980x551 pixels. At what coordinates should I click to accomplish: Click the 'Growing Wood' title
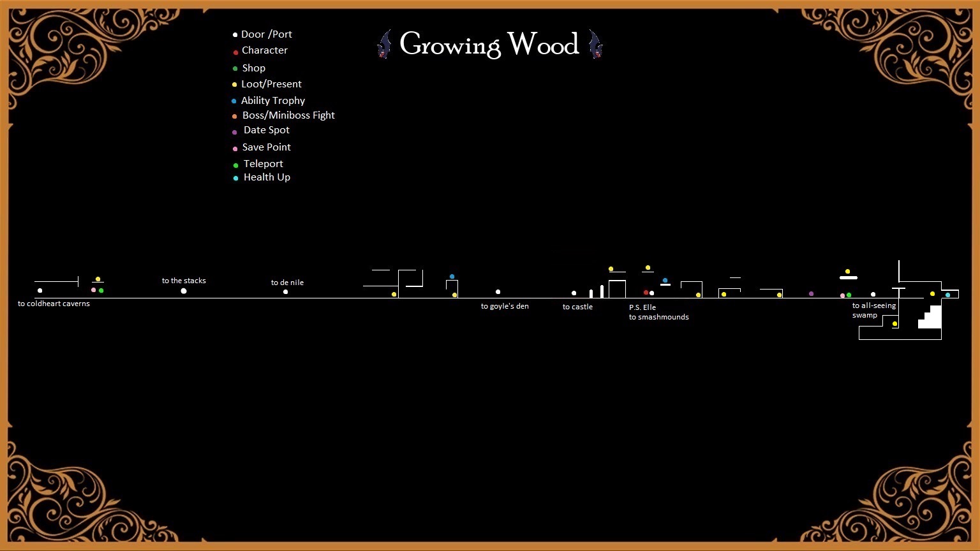tap(489, 45)
